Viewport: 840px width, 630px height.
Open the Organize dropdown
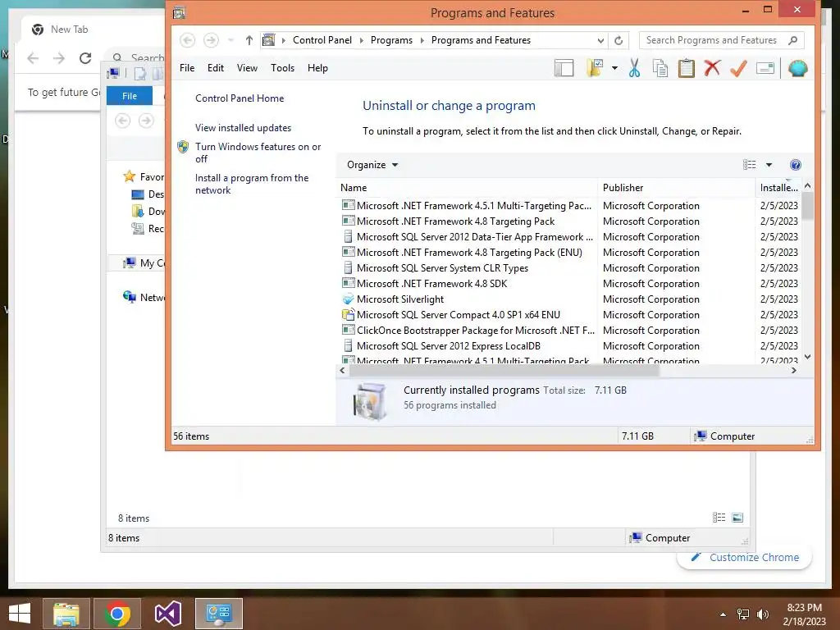372,165
